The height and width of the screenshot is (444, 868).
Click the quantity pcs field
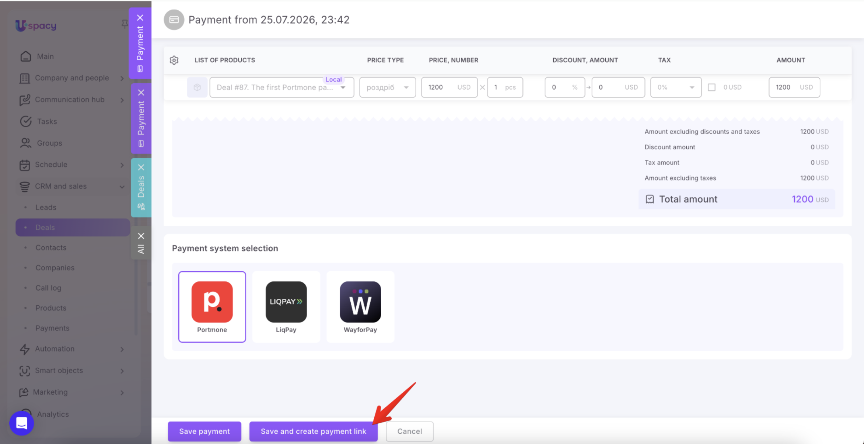point(505,87)
